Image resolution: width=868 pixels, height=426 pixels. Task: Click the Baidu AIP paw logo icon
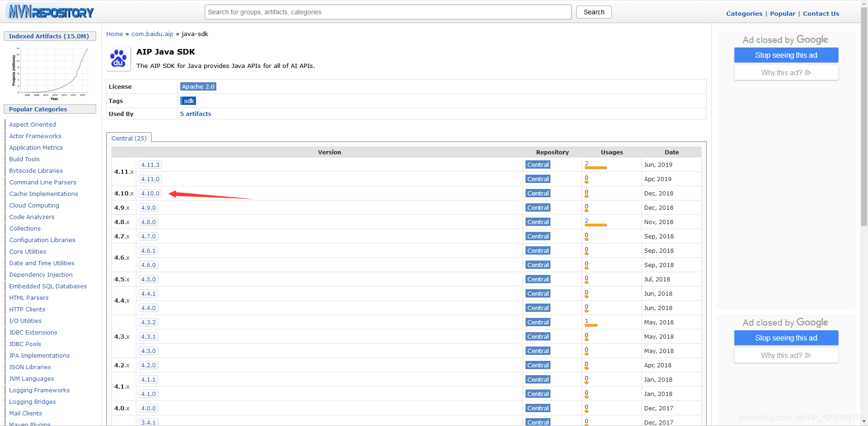(118, 59)
